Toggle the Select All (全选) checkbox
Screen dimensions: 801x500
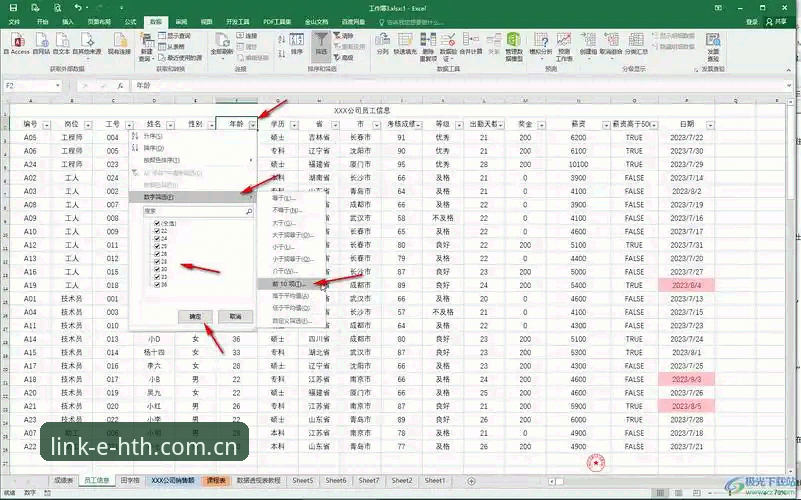pyautogui.click(x=157, y=223)
